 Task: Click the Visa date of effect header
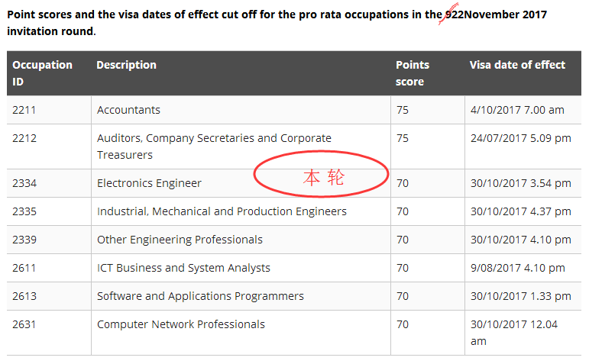click(x=517, y=65)
